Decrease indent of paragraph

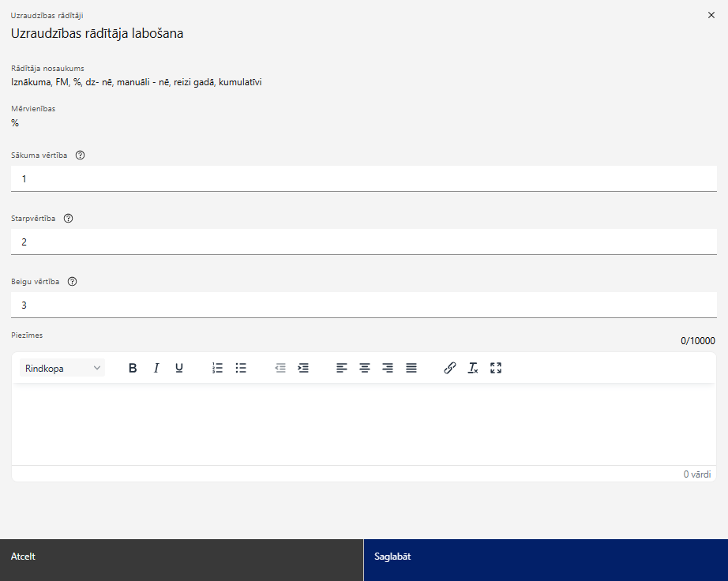tap(280, 368)
